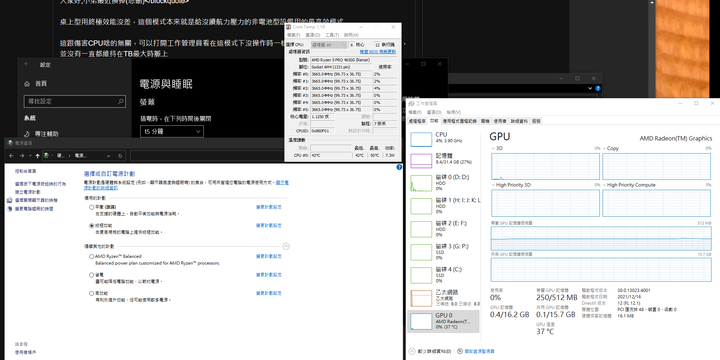Click Task Manager window title icon

411,104
